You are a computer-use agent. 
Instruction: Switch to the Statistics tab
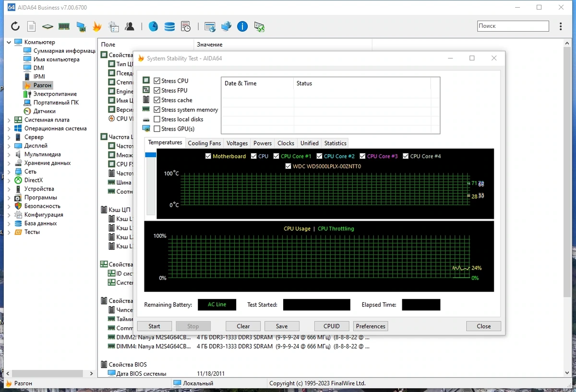[335, 143]
